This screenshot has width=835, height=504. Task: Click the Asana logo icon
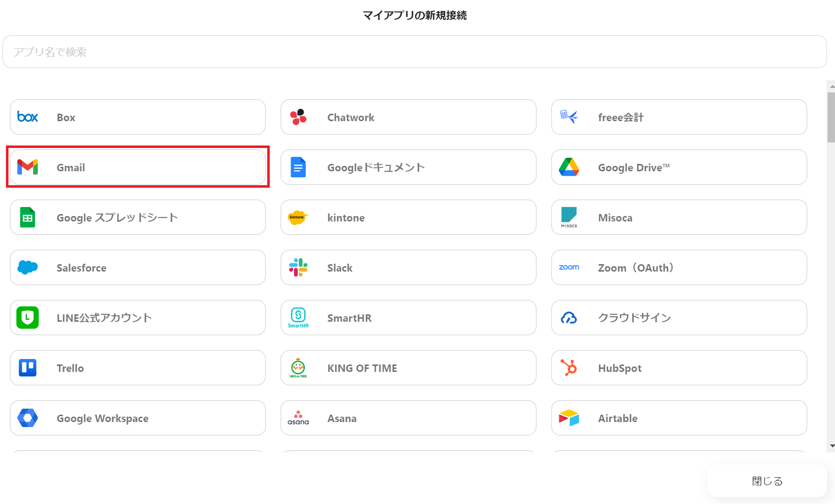click(298, 418)
